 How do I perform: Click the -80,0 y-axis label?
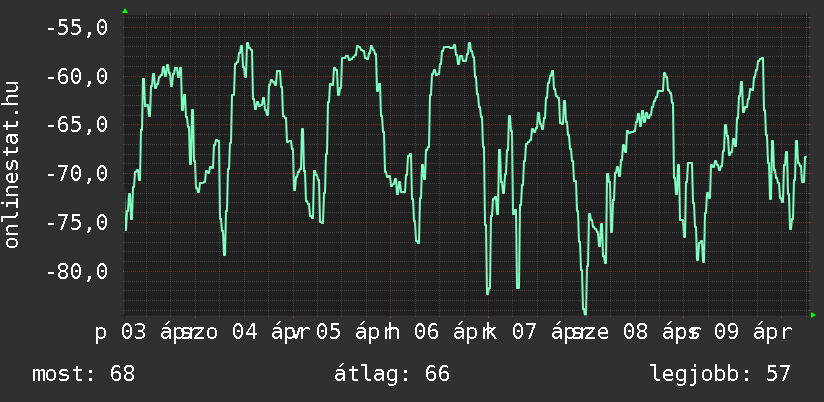point(76,272)
